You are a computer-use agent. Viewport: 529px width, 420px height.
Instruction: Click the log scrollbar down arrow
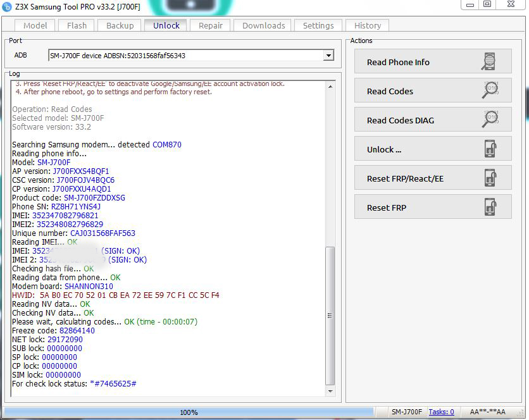tap(330, 392)
